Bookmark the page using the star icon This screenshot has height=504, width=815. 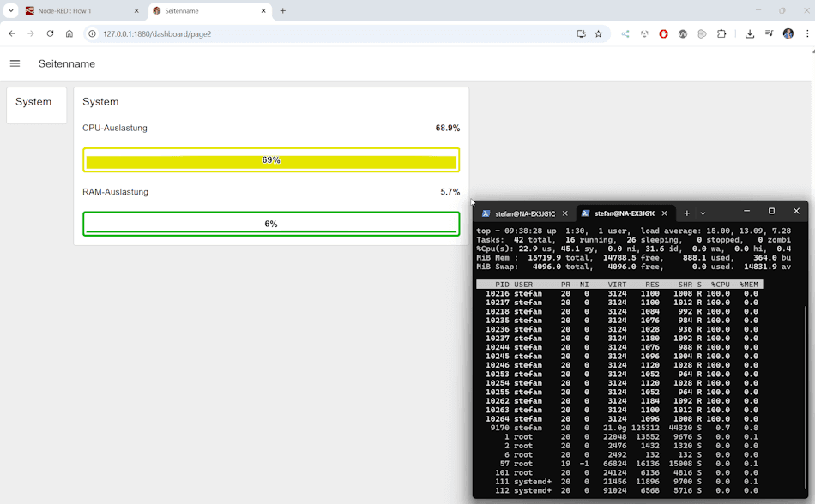pyautogui.click(x=598, y=33)
